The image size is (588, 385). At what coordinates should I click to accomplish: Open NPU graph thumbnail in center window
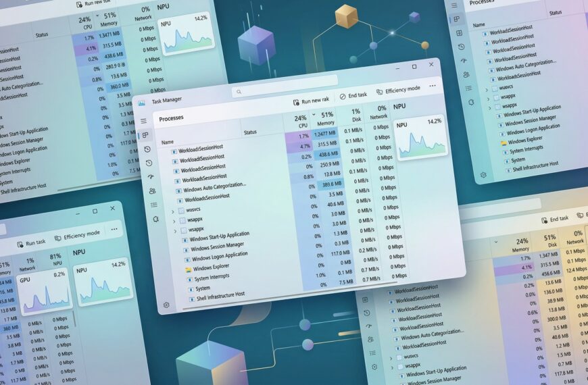tap(420, 138)
